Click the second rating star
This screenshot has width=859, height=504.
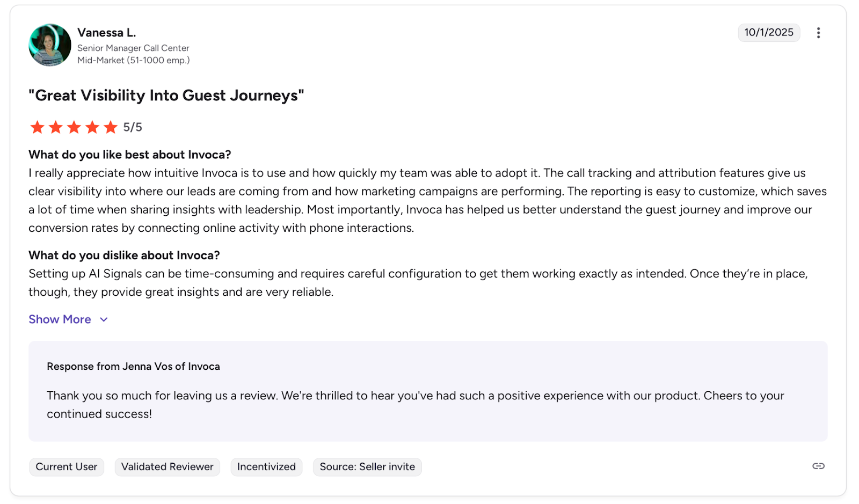[x=56, y=127]
